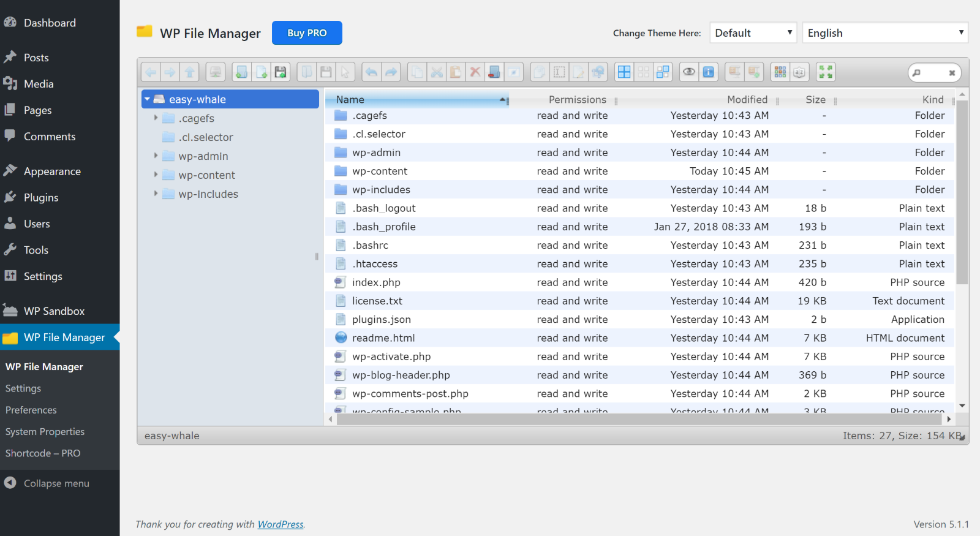Open Shortcode – PRO submenu link

coord(43,453)
